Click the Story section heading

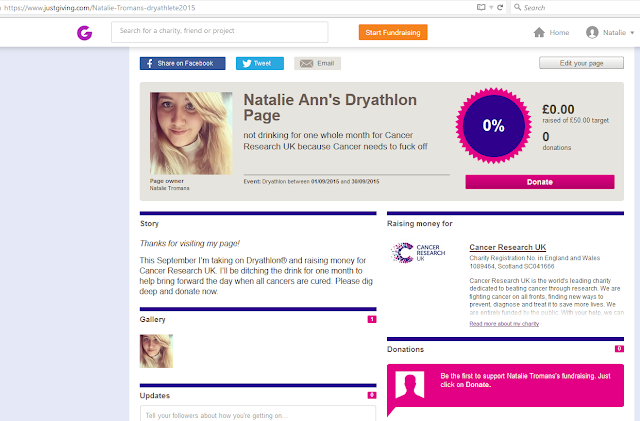(x=149, y=223)
